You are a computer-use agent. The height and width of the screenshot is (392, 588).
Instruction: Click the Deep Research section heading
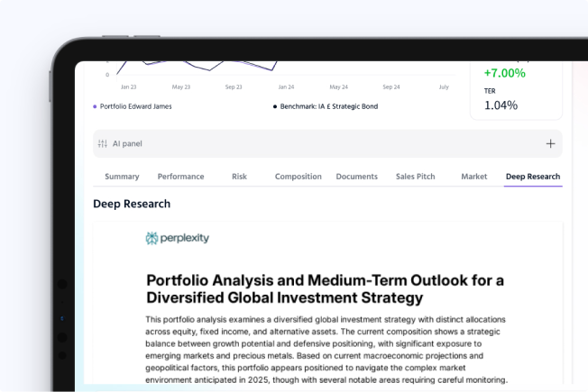pos(132,204)
